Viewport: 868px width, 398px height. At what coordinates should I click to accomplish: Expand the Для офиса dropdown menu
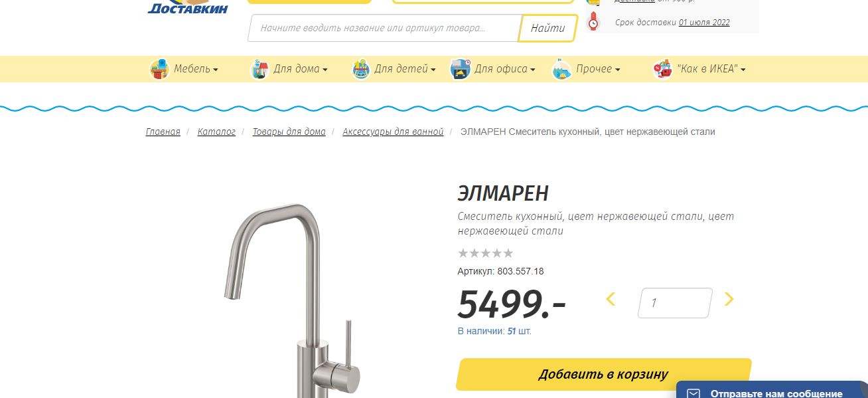tap(505, 69)
